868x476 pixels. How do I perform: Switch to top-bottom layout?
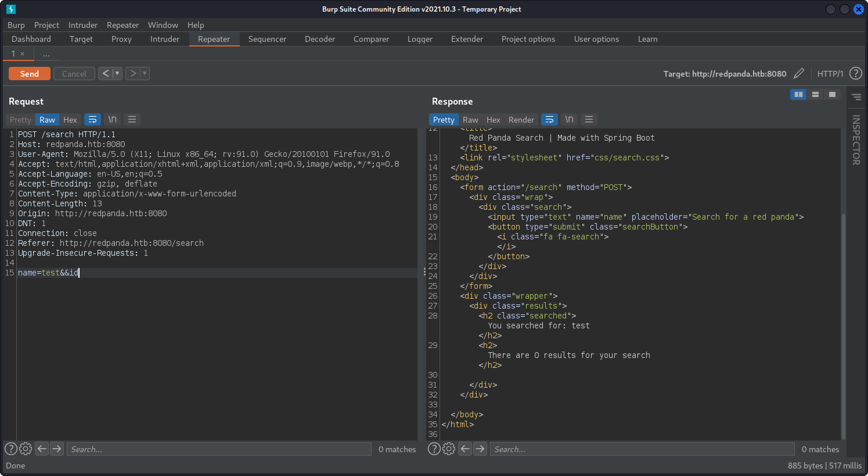coord(815,94)
